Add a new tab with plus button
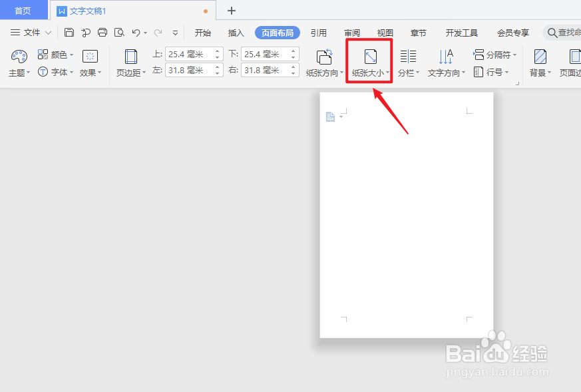The width and height of the screenshot is (581, 392). pos(231,11)
